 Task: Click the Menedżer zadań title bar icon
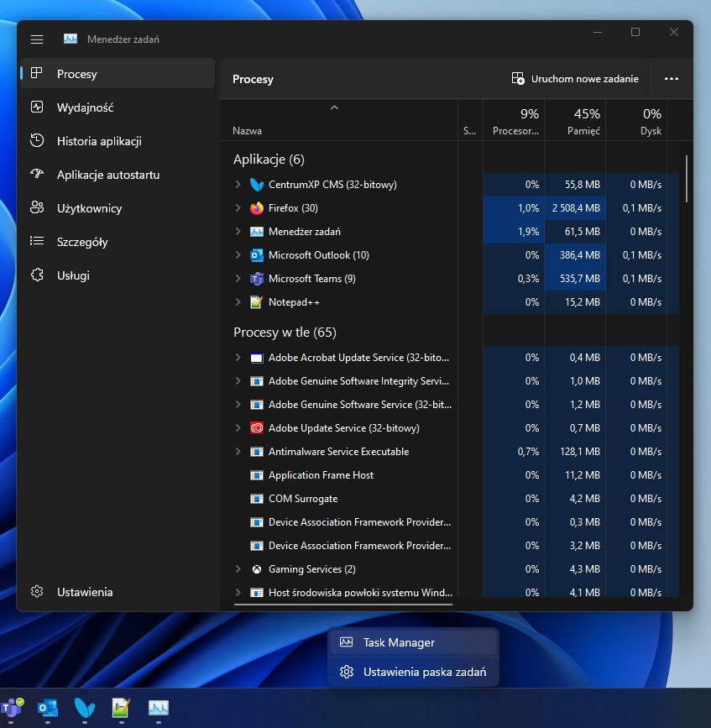[x=71, y=39]
